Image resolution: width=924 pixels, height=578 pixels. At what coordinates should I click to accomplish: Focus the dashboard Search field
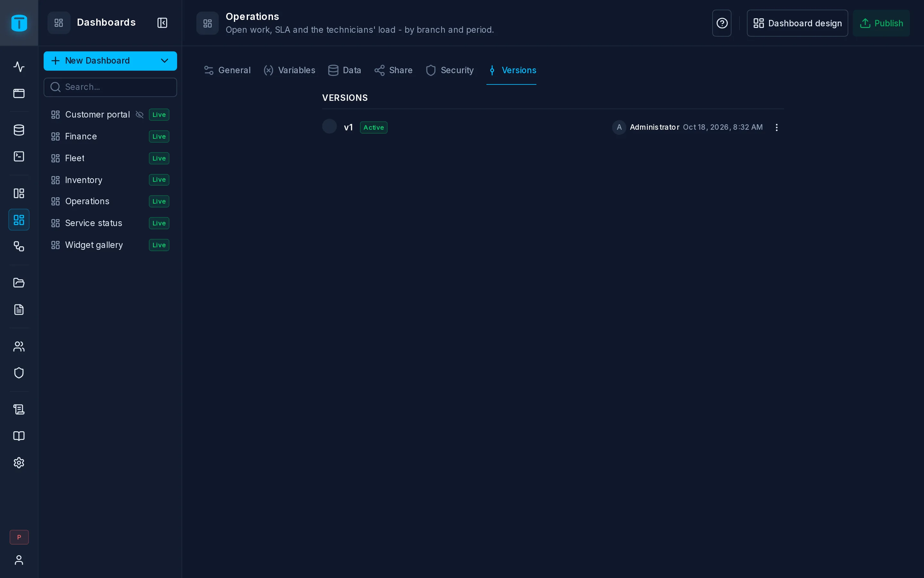(x=110, y=87)
